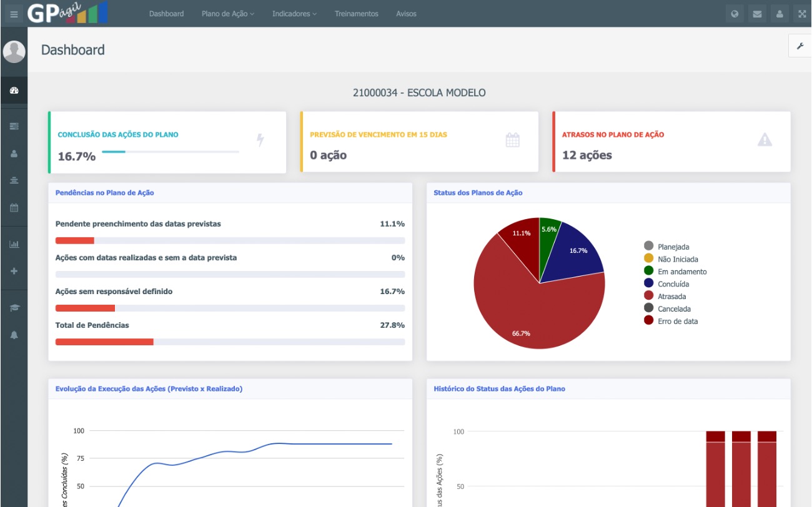Open Treinamentos in top navigation
Viewport: 812px width, 507px height.
click(x=356, y=14)
